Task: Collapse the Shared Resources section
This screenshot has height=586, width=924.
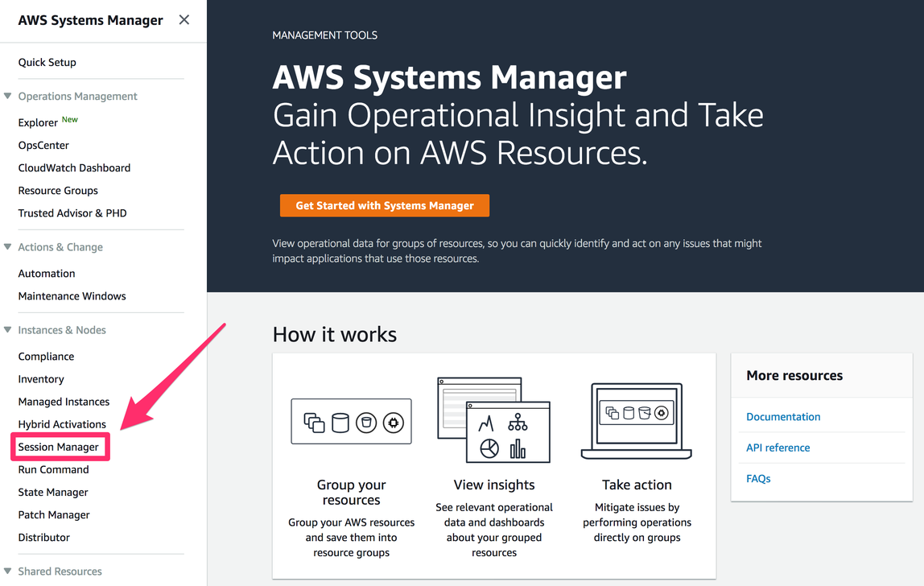Action: click(x=8, y=572)
